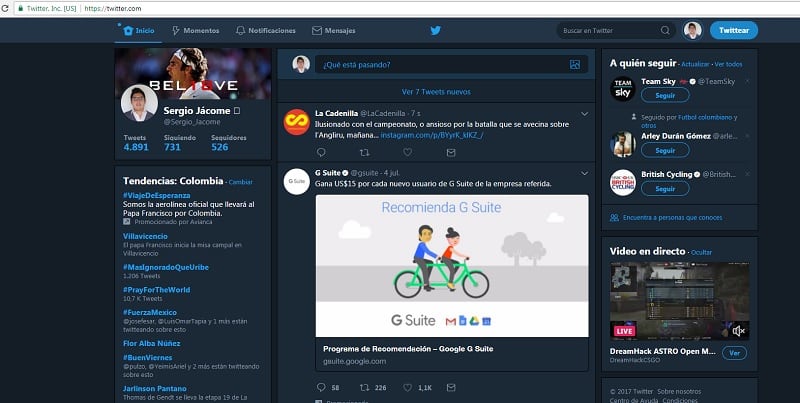Image resolution: width=800 pixels, height=403 pixels.
Task: Open the Team Sky logo avatar
Action: point(622,89)
